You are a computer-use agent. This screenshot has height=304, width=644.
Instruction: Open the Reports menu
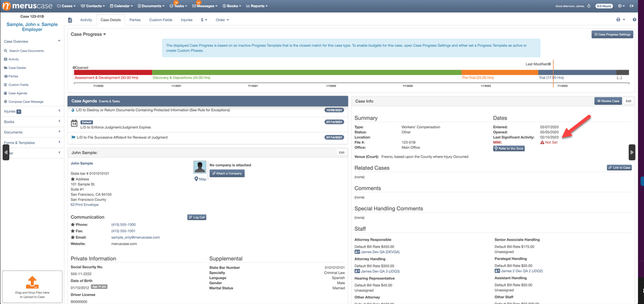tap(257, 6)
